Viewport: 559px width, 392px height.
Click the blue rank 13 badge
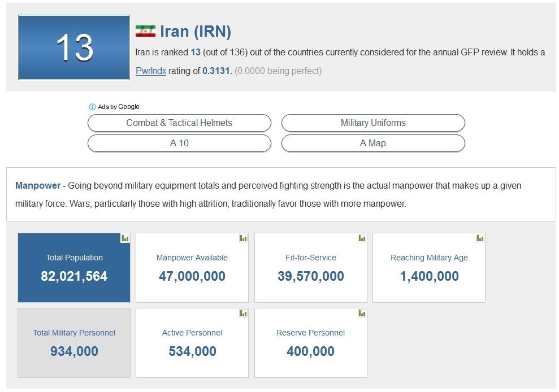coord(74,47)
